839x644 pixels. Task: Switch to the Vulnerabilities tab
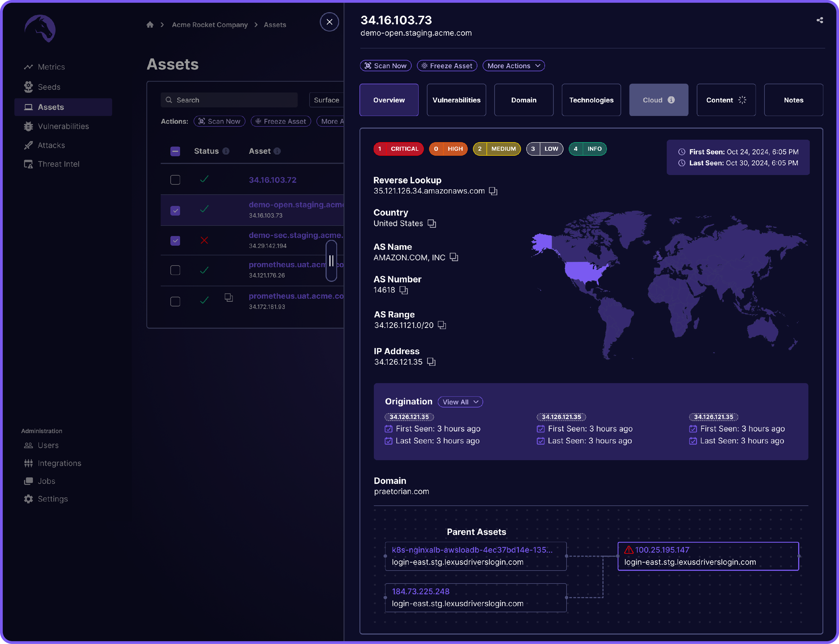point(456,100)
